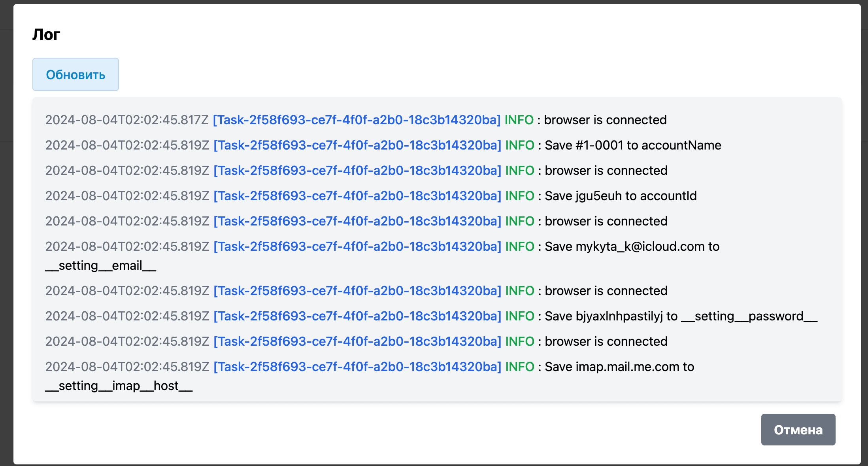Click the task ID on the accountId line
Screen dimensions: 868x466
click(356, 196)
